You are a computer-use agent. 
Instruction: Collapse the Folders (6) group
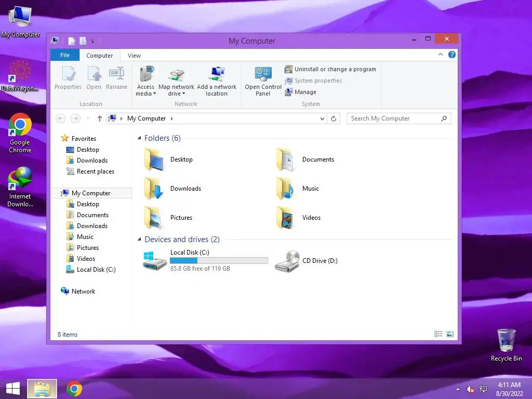(x=139, y=138)
